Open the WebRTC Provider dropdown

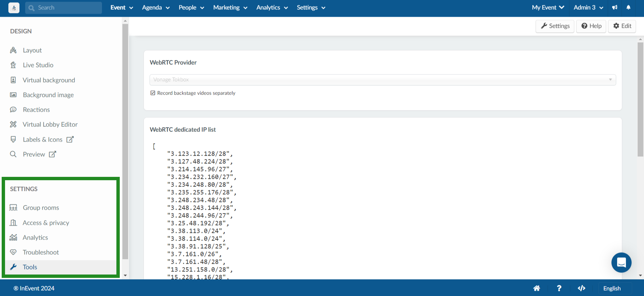coord(383,80)
